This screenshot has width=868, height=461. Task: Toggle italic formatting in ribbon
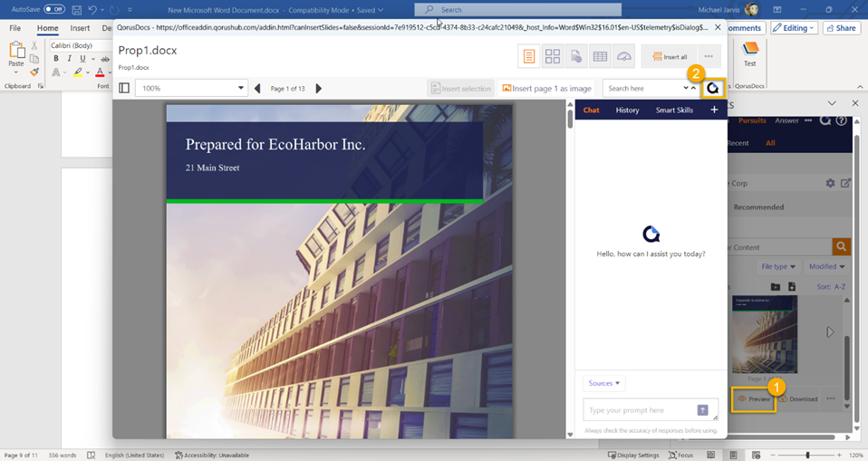pos(69,59)
